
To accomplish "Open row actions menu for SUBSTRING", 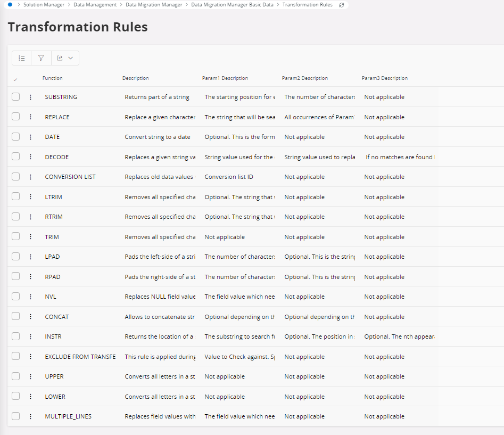I will [x=30, y=97].
